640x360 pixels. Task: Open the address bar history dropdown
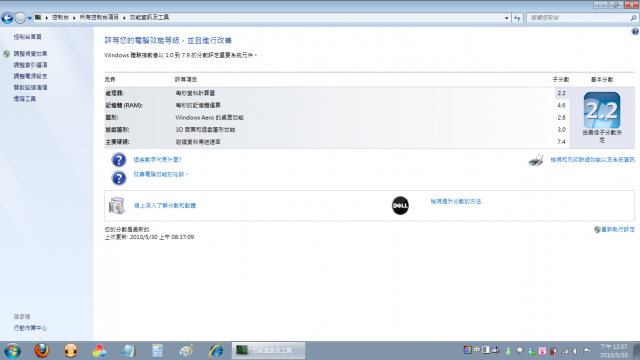coord(507,18)
